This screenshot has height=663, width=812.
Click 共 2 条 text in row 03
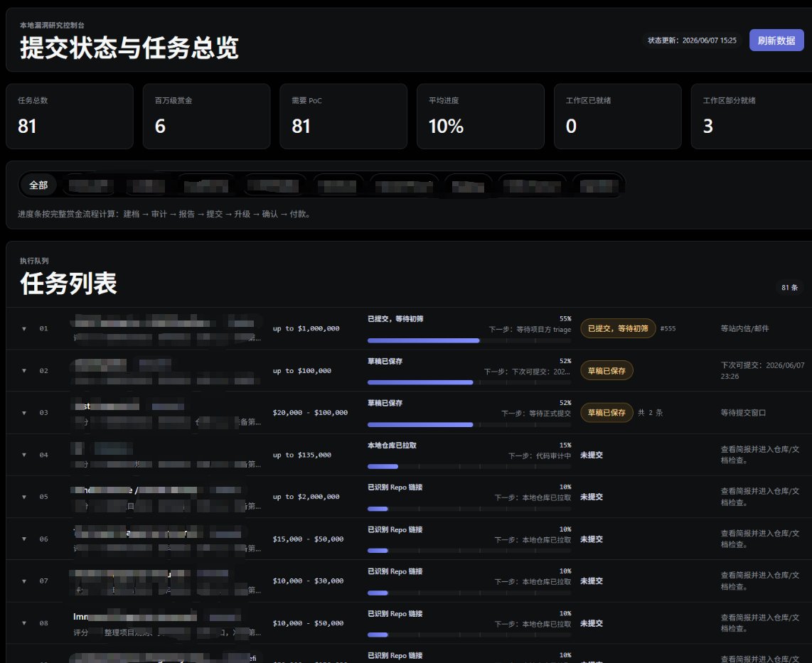651,412
